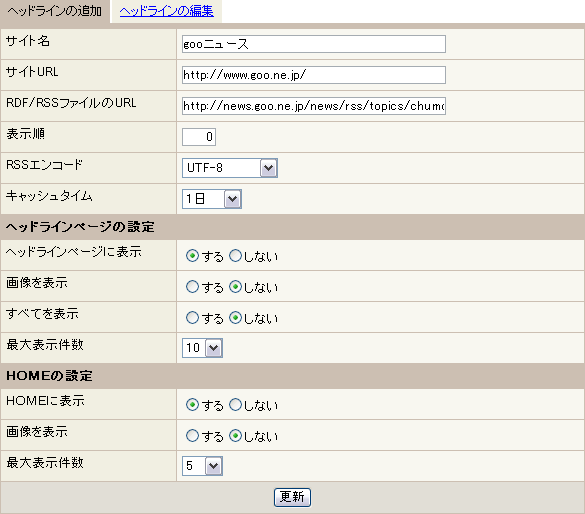The image size is (585, 514).
Task: Click the サイトURL input field
Action: [x=314, y=75]
